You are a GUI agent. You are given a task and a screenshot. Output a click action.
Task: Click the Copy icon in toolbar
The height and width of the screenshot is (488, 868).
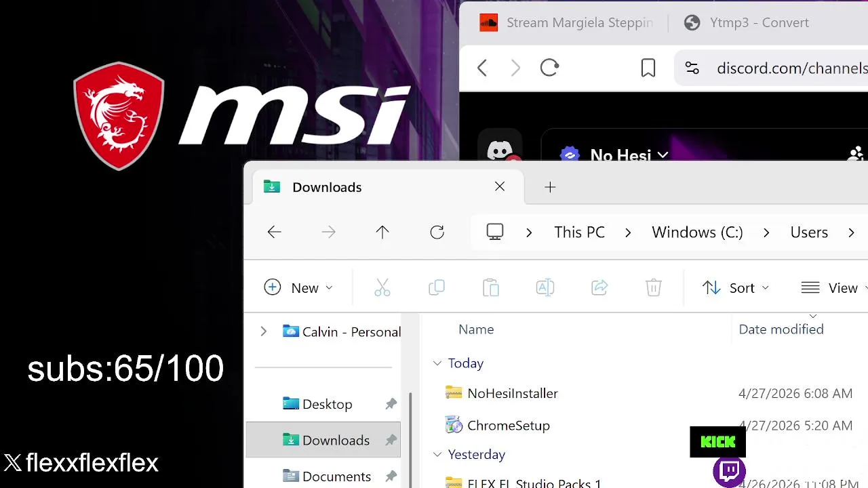pos(437,288)
